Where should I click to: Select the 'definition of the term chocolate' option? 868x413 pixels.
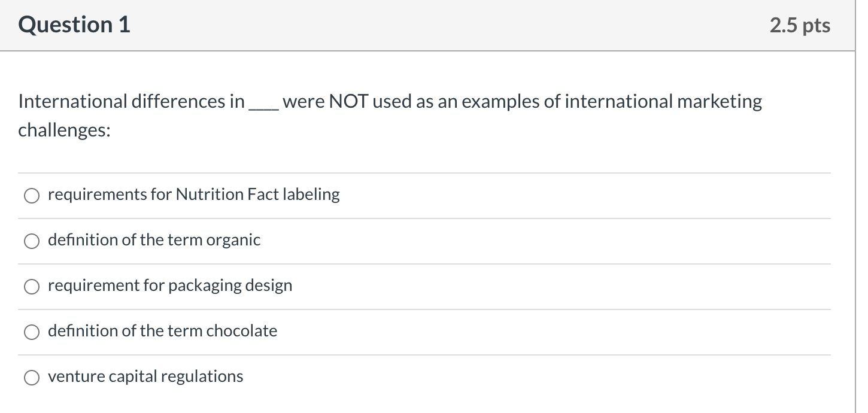31,332
